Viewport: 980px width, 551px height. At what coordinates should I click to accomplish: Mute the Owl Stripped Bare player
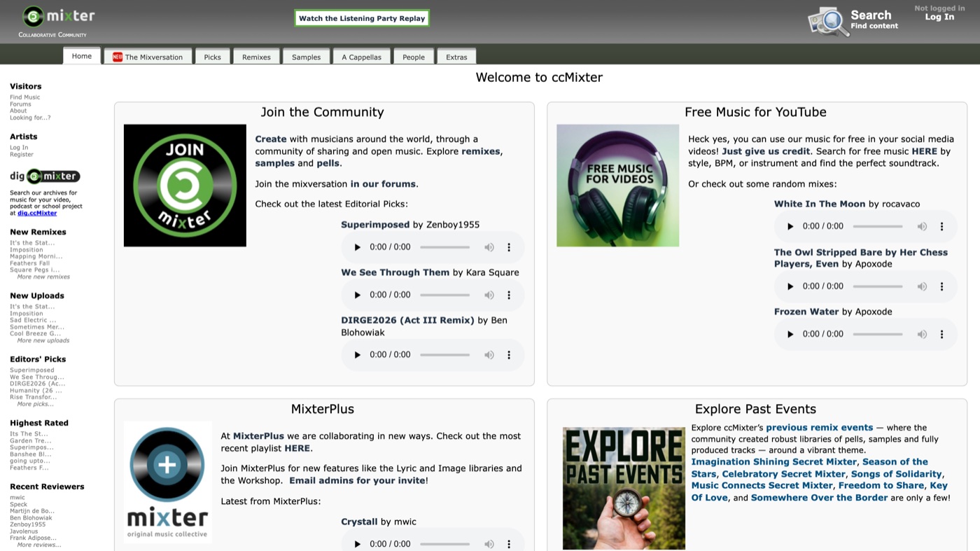point(922,286)
